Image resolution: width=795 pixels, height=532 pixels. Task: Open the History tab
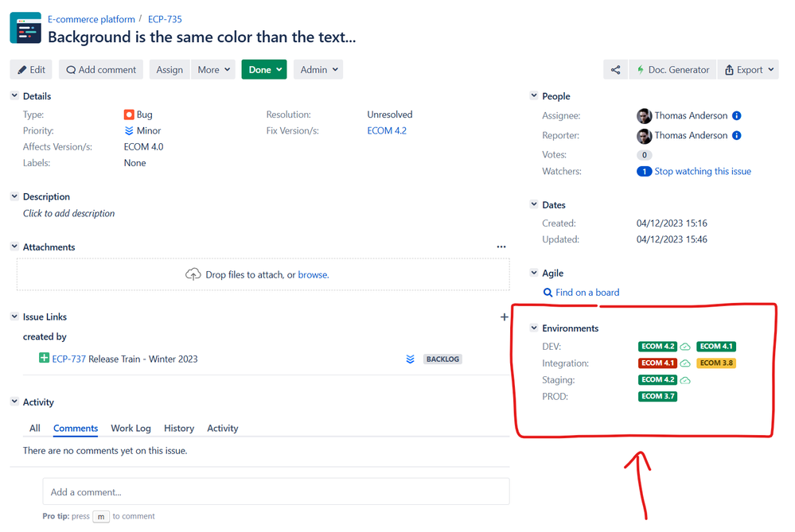coord(179,428)
